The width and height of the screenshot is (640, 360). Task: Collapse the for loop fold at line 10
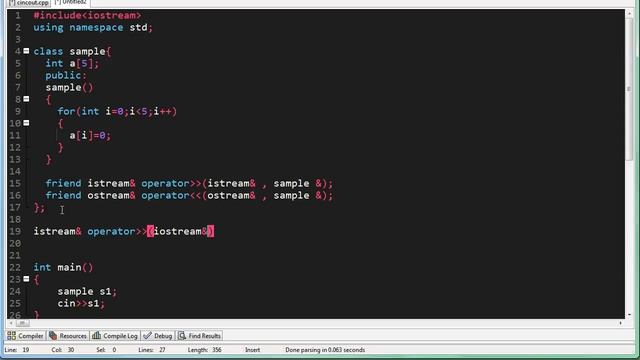pos(26,123)
